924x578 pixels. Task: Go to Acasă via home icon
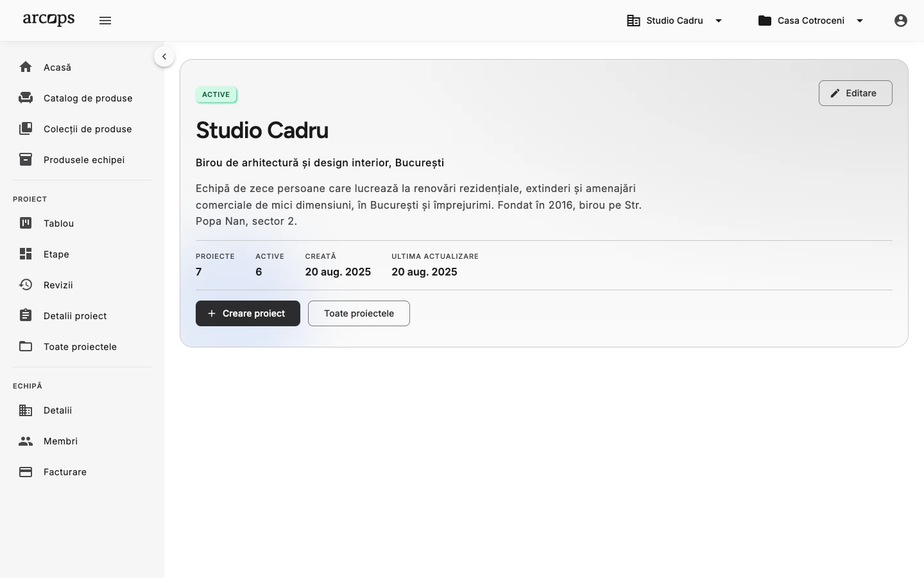click(x=26, y=67)
